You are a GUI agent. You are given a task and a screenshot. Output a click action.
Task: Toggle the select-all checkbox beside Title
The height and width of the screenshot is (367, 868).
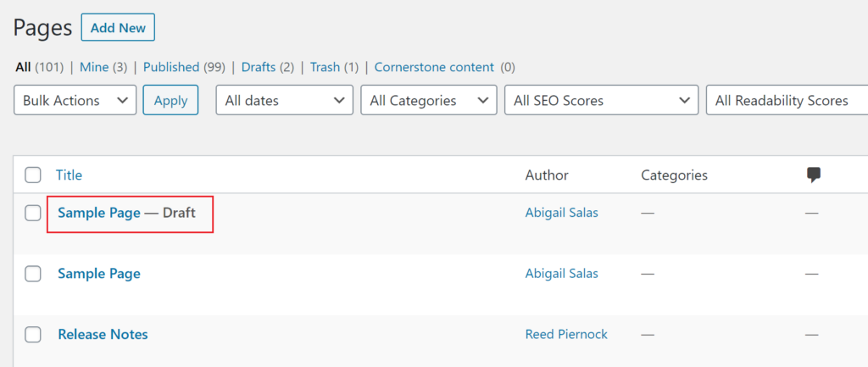[x=33, y=175]
